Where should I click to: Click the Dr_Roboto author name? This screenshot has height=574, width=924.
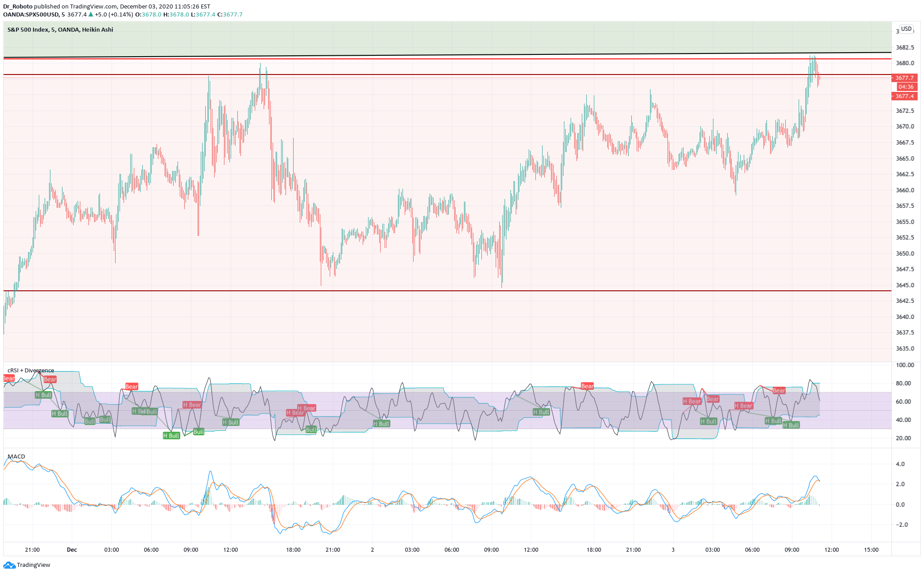click(x=18, y=6)
